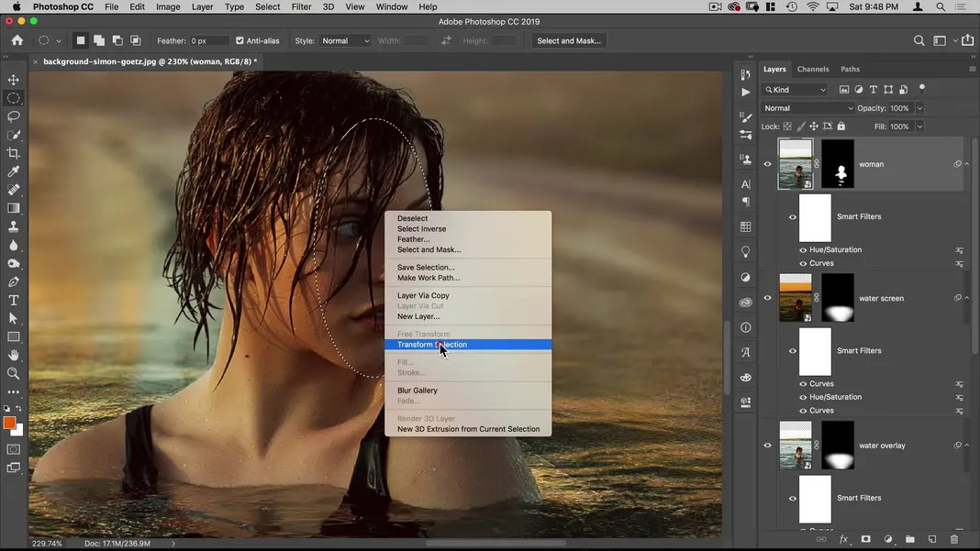Hide water screen Hue/Saturation filter
The height and width of the screenshot is (551, 980).
click(x=803, y=397)
